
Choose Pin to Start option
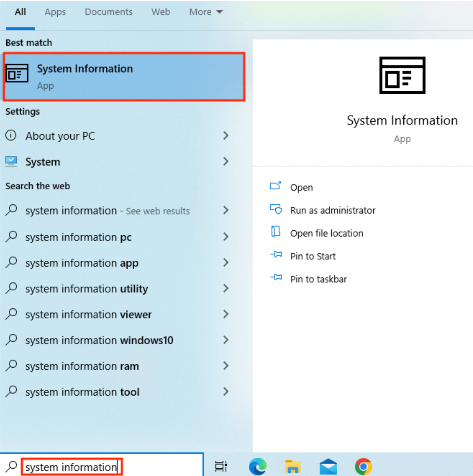(313, 256)
